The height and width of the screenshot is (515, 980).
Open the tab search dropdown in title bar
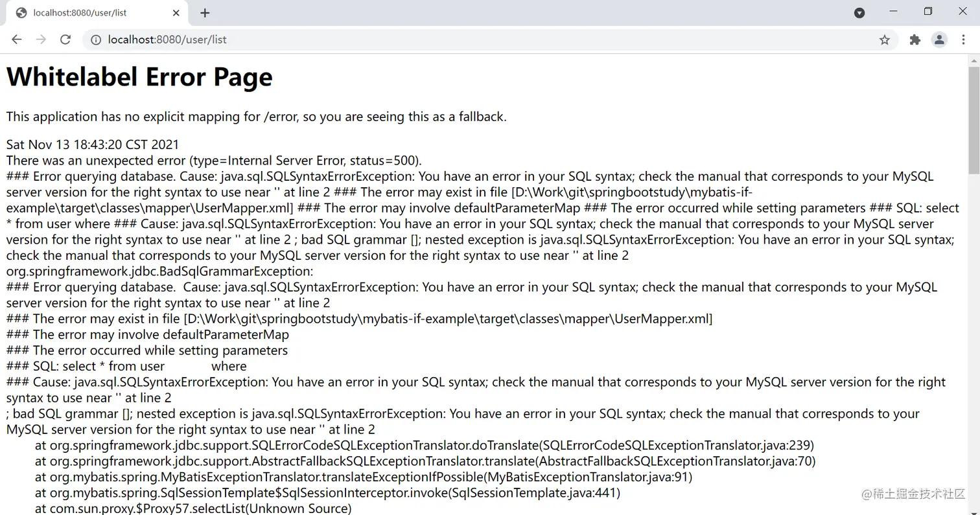(x=859, y=13)
